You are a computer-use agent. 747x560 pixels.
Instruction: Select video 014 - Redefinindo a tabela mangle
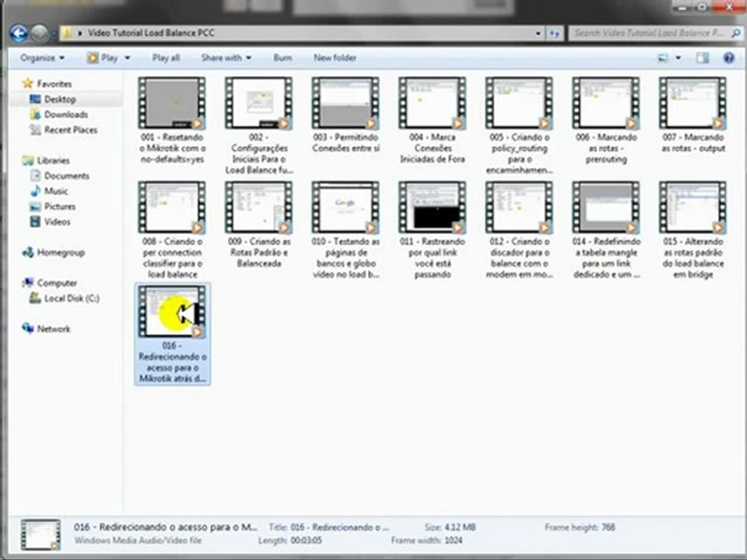(606, 230)
